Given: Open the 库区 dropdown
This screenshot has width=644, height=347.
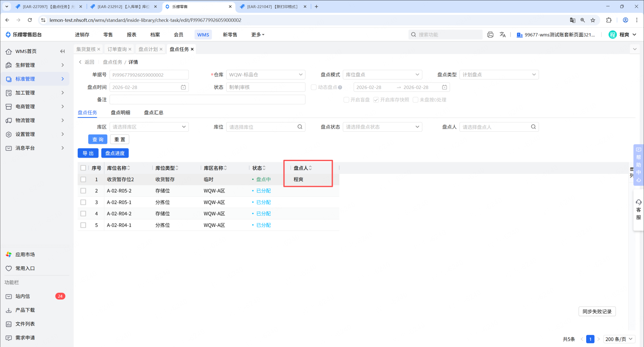Looking at the screenshot, I should (149, 127).
